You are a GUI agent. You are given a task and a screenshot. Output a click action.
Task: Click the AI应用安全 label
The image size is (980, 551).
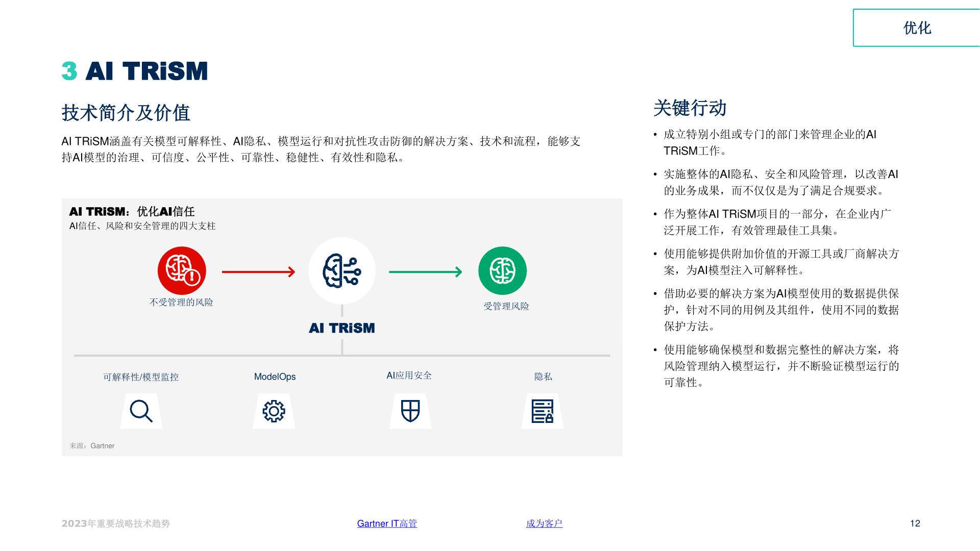pos(409,376)
